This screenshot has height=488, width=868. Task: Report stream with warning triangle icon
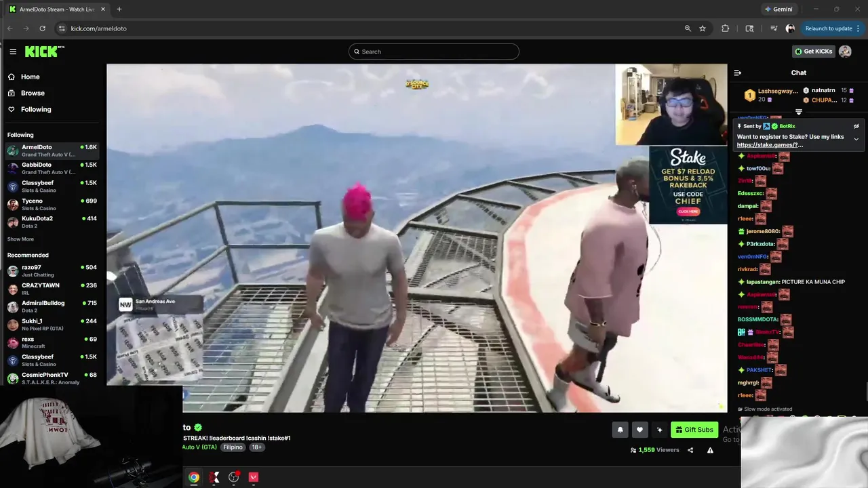pyautogui.click(x=710, y=450)
